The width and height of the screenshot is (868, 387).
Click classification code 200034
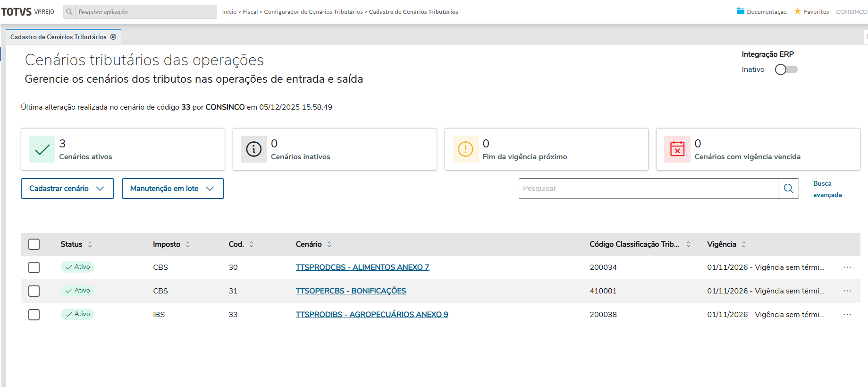click(x=603, y=267)
